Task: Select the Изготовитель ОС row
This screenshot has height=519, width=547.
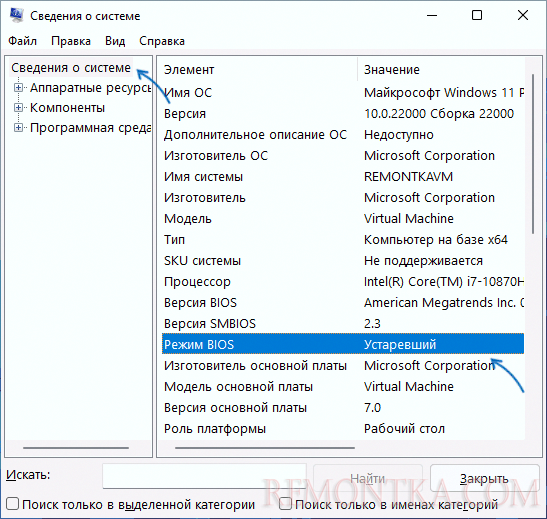Action: [x=343, y=156]
